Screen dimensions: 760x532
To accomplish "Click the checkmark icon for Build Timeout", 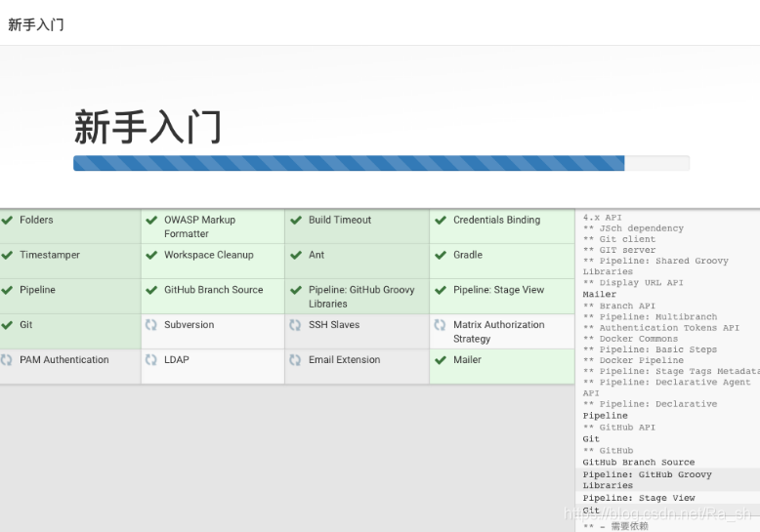I will click(296, 221).
